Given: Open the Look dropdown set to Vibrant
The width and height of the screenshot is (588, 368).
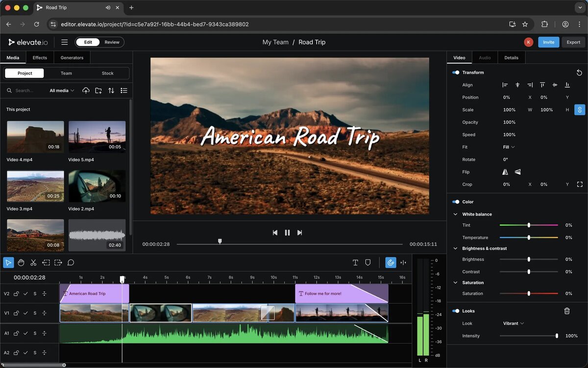Looking at the screenshot, I should click(x=513, y=323).
